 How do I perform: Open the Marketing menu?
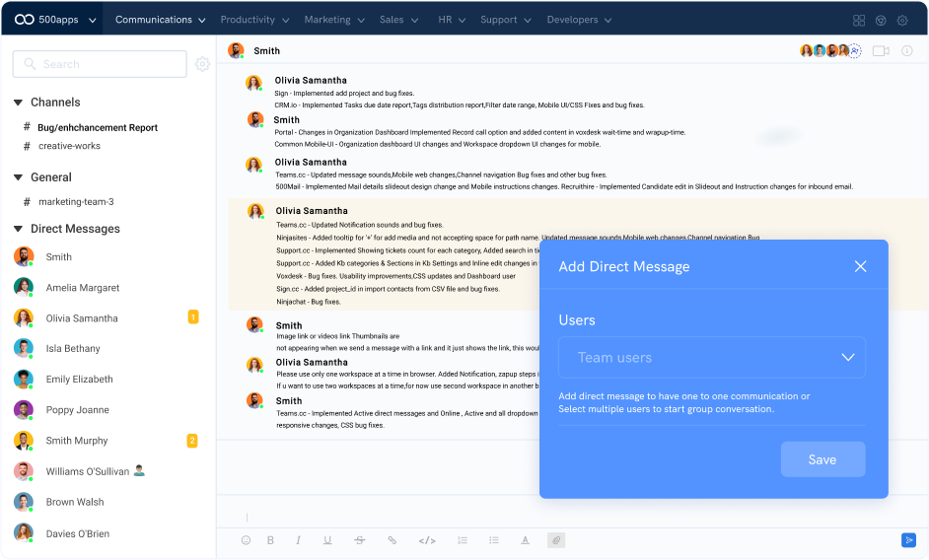tap(334, 20)
